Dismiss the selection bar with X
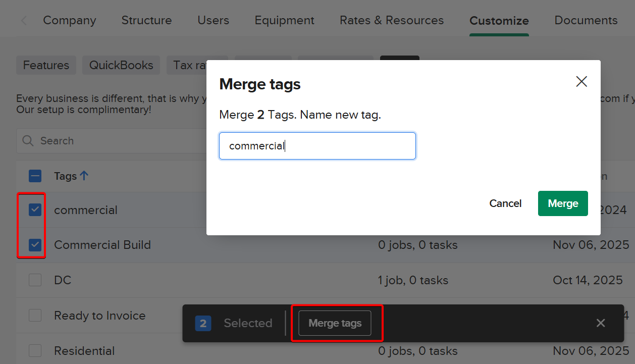Screen dimensions: 635x364 tap(600, 323)
